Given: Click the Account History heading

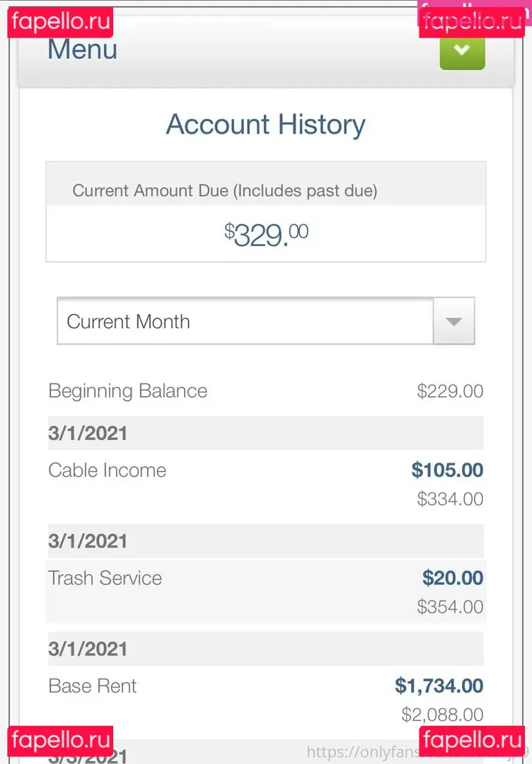Looking at the screenshot, I should pyautogui.click(x=265, y=125).
